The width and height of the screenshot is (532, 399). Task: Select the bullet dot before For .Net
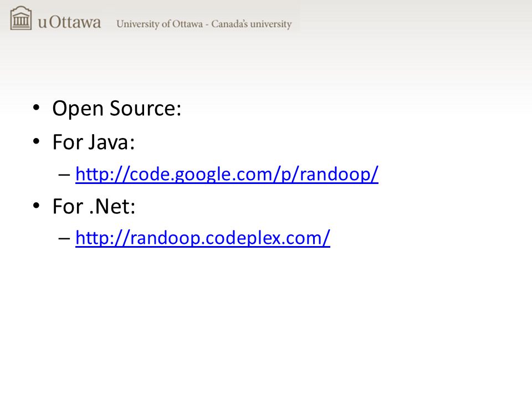(x=37, y=206)
